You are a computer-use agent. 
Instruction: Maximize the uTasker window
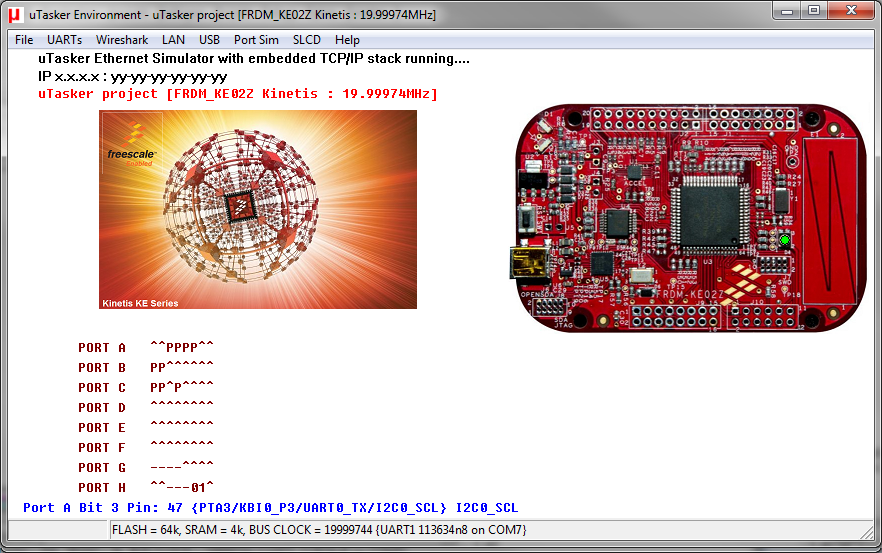813,11
